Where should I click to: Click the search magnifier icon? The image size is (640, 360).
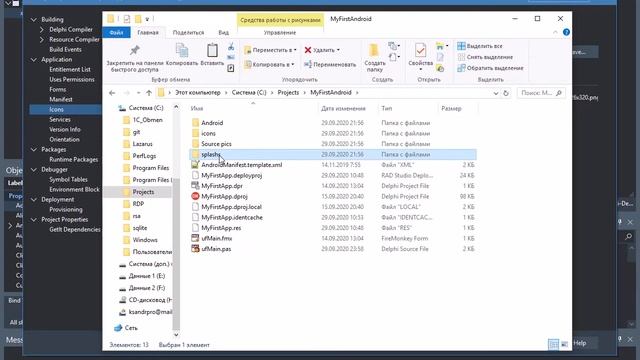pos(559,93)
